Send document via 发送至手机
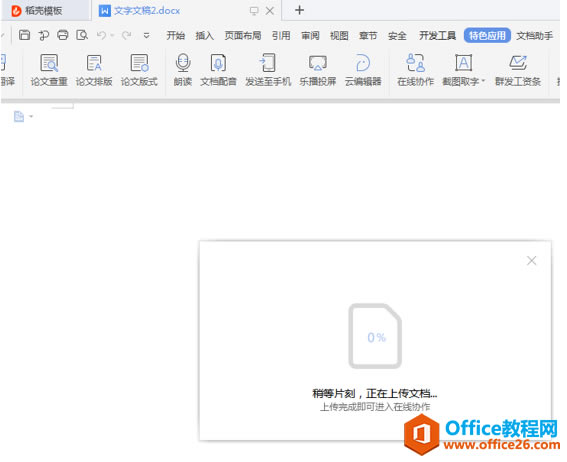Screen dimensions: 567x462 pos(268,70)
